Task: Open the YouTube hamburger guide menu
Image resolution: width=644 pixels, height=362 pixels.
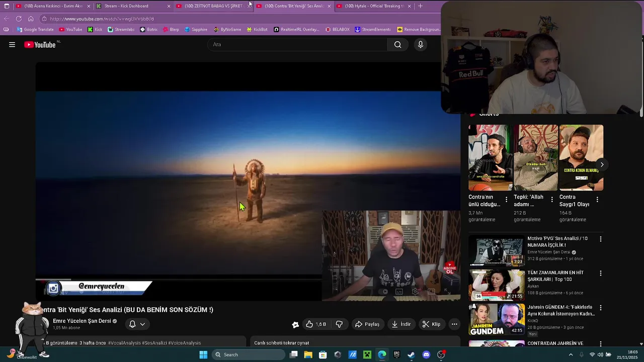Action: [12, 45]
